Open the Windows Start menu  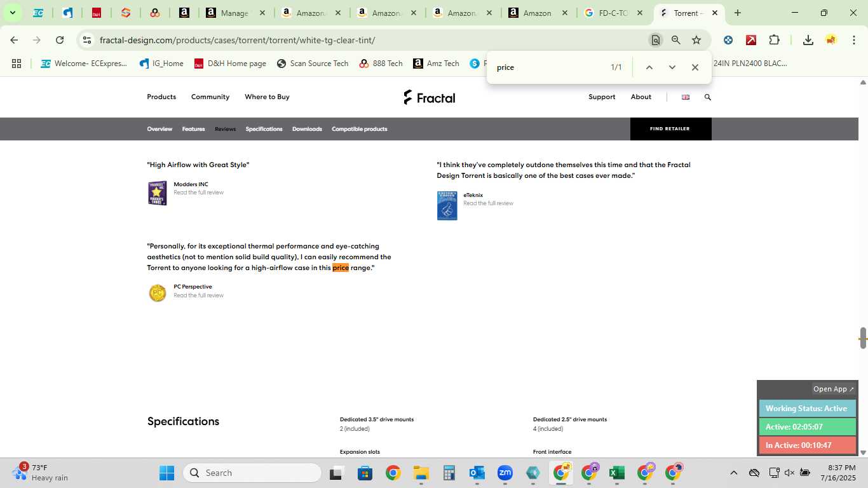click(166, 473)
